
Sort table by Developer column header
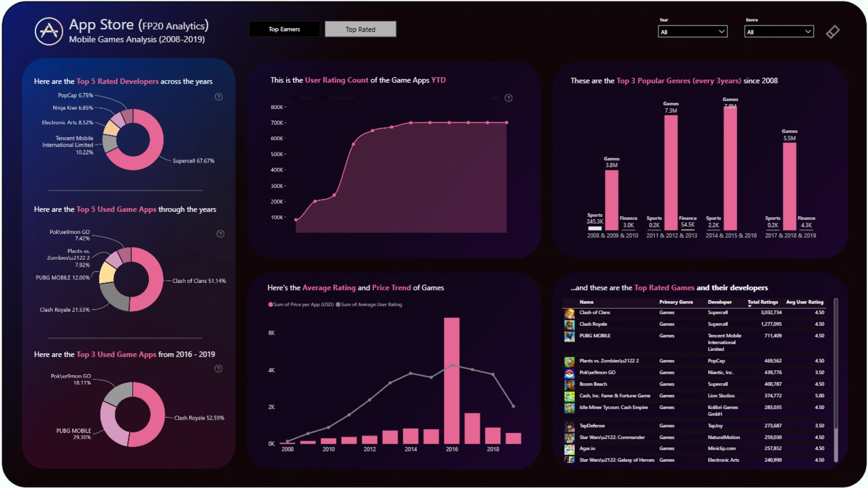(719, 302)
